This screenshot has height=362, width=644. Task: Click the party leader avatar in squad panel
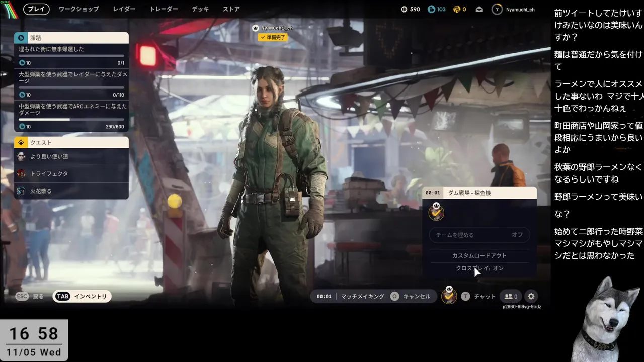pos(436,212)
